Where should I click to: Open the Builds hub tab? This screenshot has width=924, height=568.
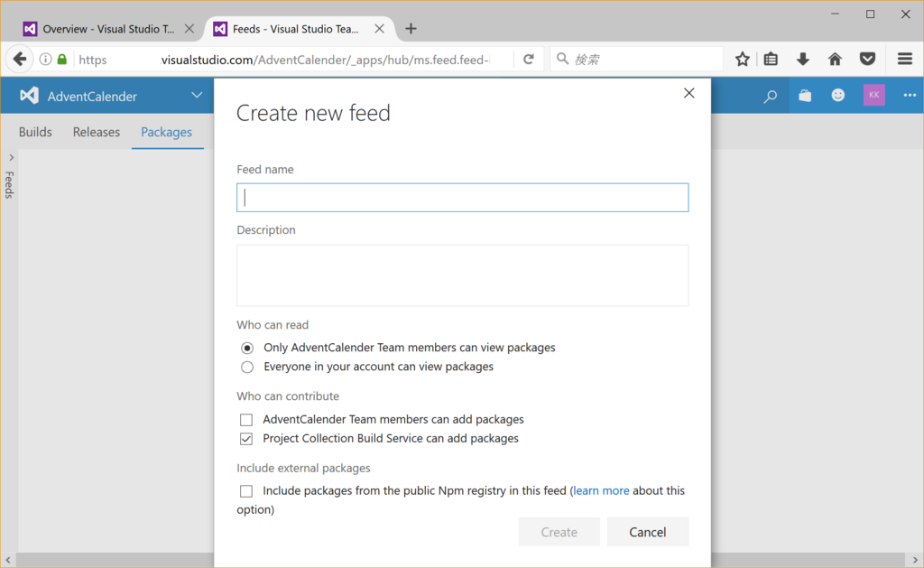35,132
